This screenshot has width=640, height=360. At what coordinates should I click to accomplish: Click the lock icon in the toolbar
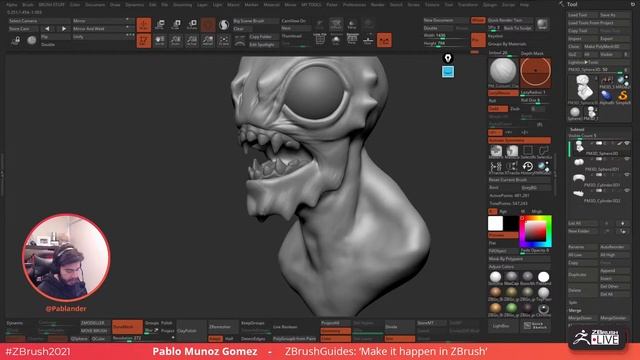click(16, 40)
